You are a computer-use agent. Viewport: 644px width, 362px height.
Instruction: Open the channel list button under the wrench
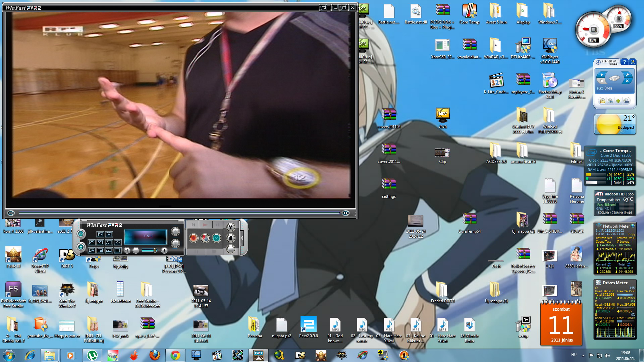click(231, 238)
